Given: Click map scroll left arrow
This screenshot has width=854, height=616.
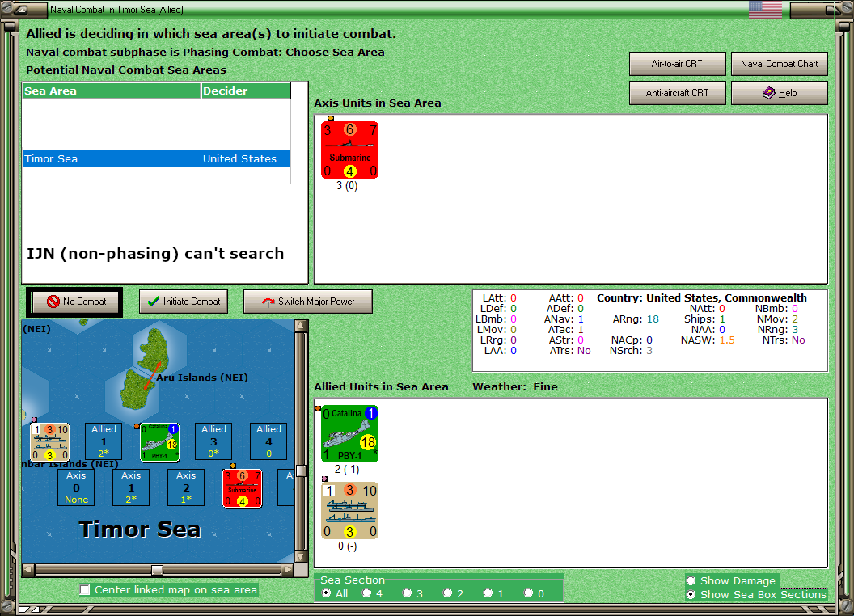Looking at the screenshot, I should (28, 570).
